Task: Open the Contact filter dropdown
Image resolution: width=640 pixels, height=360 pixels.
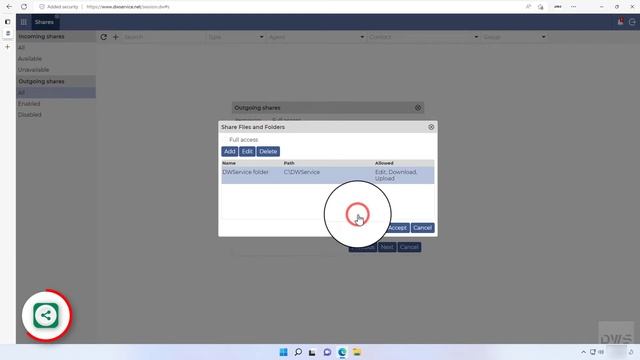Action: tap(423, 37)
